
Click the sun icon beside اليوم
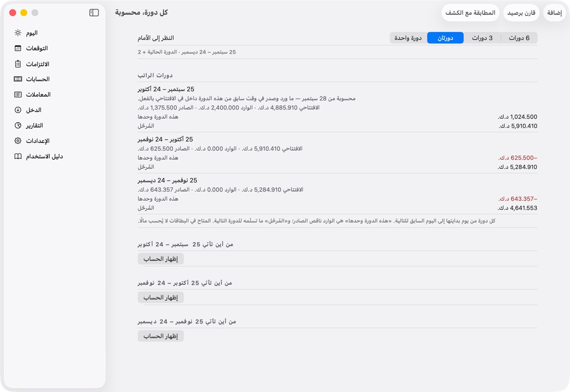coord(18,33)
